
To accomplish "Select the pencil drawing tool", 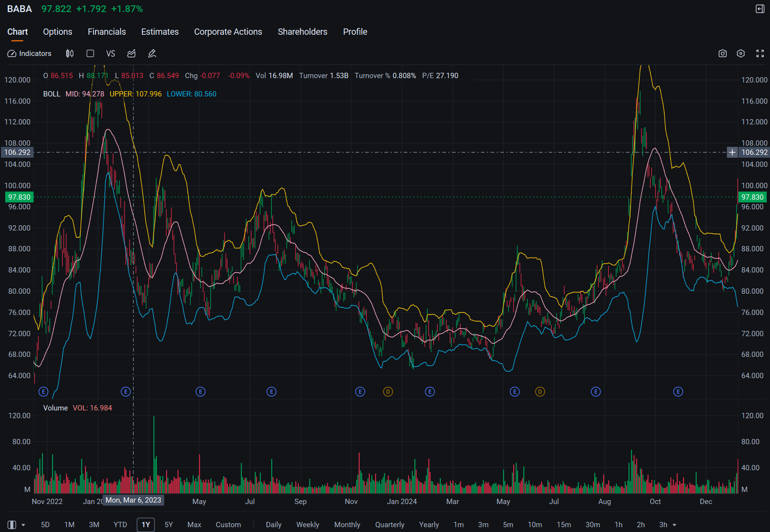I will coord(152,54).
